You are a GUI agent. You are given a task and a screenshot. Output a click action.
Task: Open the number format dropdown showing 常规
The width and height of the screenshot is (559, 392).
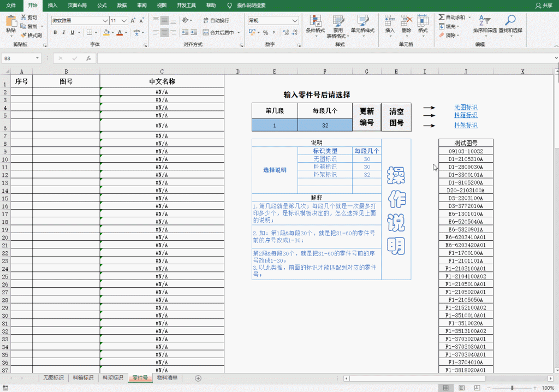click(272, 20)
